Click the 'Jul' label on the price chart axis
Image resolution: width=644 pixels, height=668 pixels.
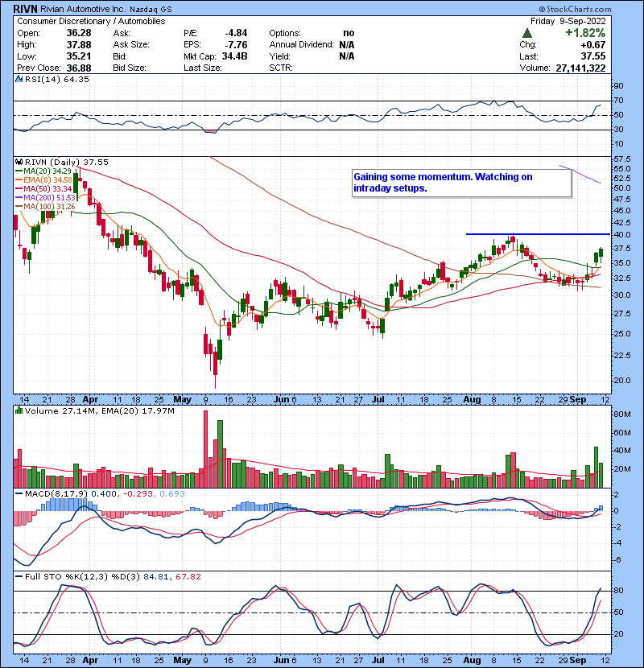378,400
